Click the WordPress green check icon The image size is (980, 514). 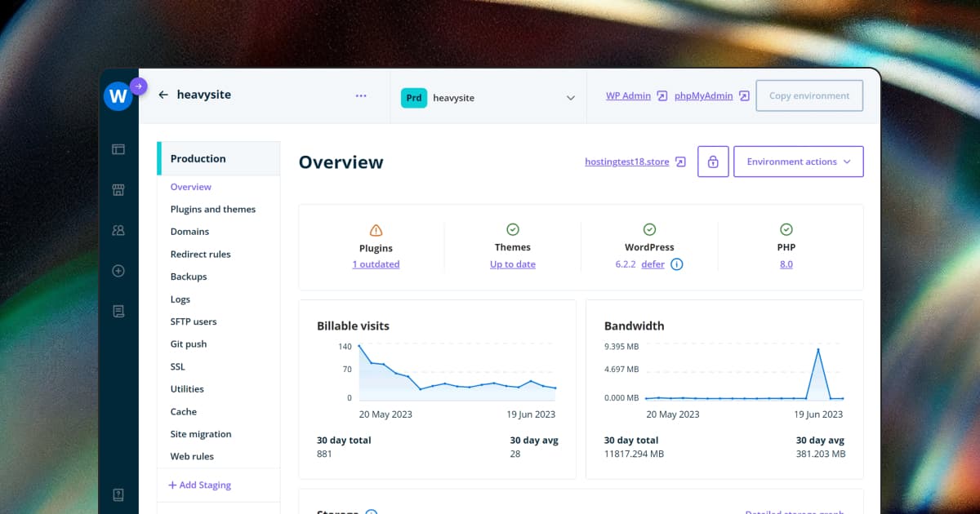click(649, 229)
